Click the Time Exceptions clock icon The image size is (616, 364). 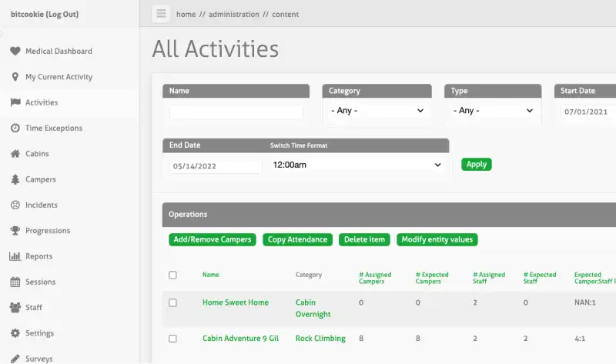coord(15,128)
